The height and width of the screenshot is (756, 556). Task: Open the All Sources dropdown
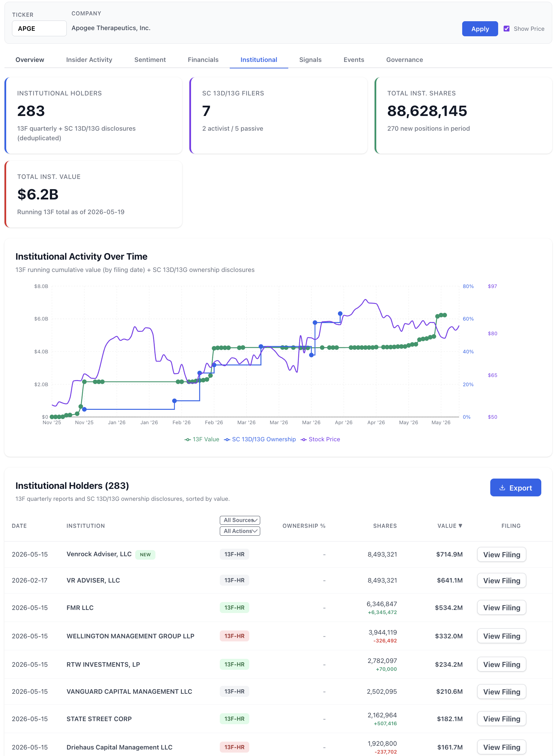click(240, 520)
